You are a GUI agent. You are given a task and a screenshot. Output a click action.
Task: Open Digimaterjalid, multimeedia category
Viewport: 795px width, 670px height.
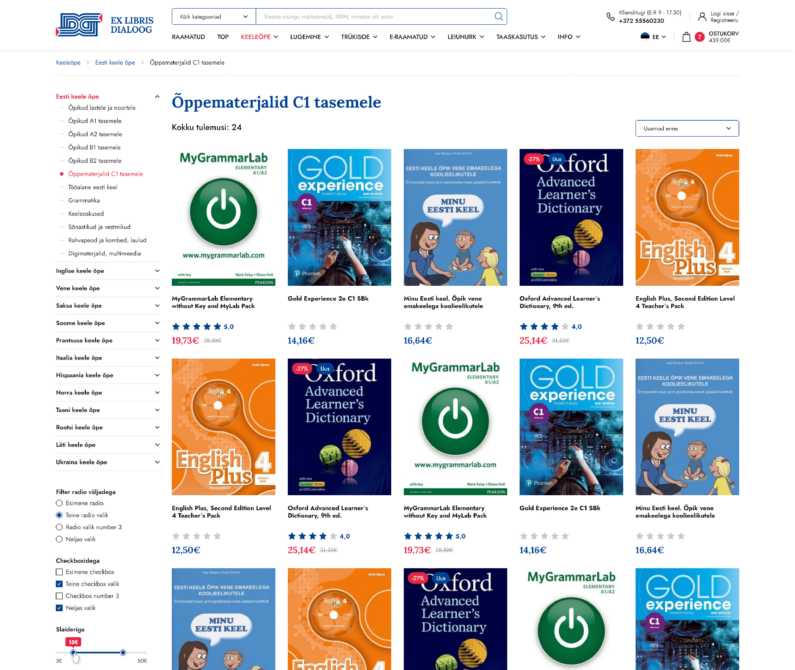point(104,254)
